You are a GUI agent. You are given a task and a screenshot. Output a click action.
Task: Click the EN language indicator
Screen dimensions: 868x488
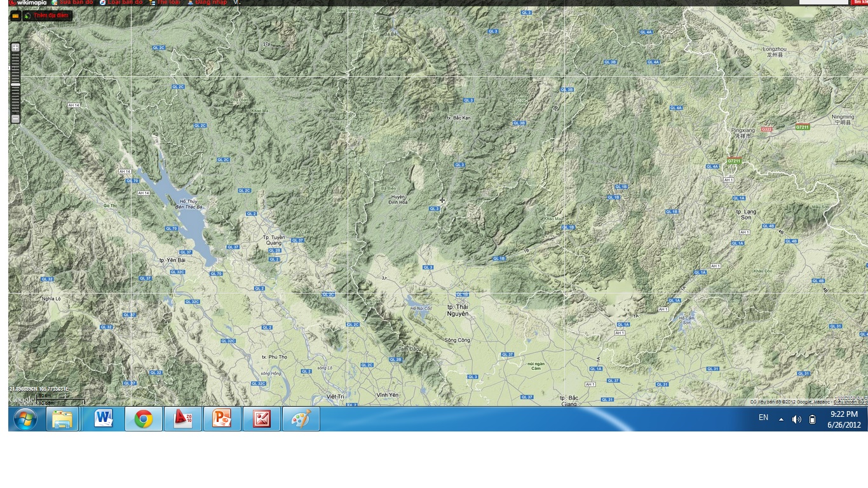763,417
